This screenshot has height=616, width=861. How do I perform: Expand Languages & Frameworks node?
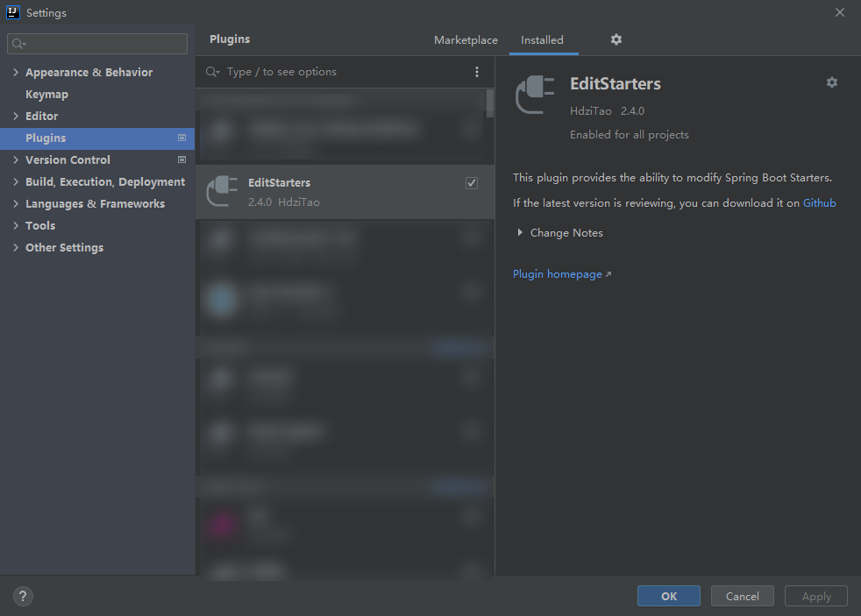tap(16, 203)
